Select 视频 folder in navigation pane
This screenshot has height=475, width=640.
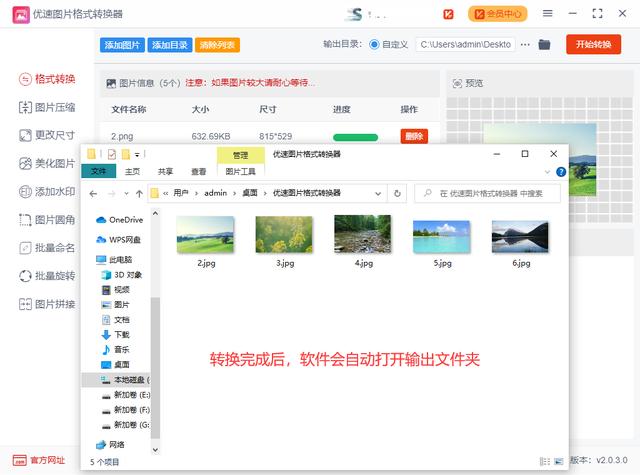(116, 290)
